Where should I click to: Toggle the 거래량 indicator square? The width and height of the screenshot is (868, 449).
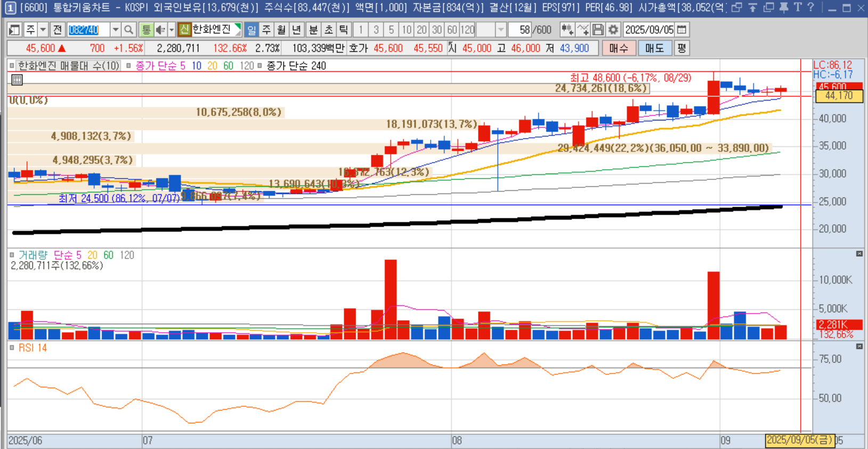pos(12,255)
